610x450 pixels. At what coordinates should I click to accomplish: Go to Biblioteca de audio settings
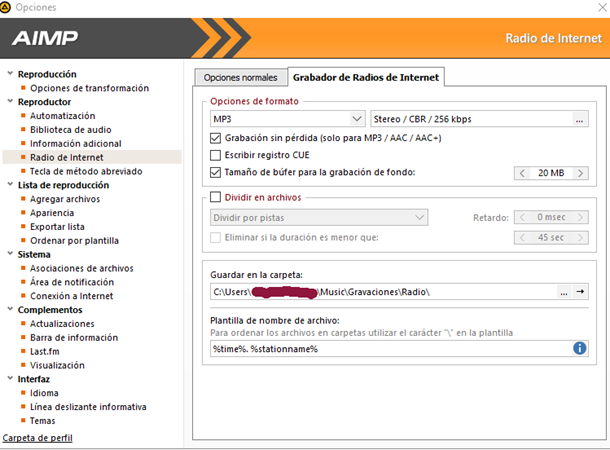[x=71, y=130]
